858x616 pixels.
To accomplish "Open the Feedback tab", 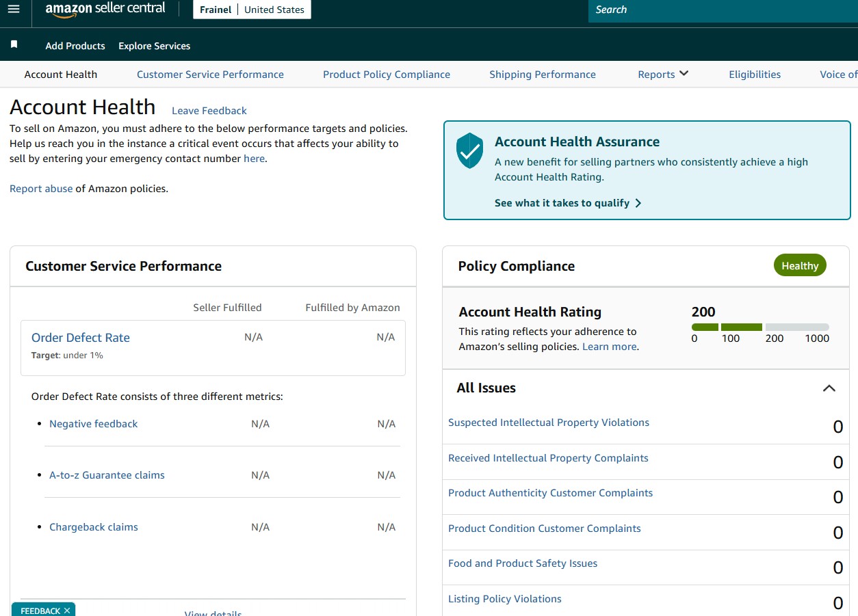I will (40, 611).
